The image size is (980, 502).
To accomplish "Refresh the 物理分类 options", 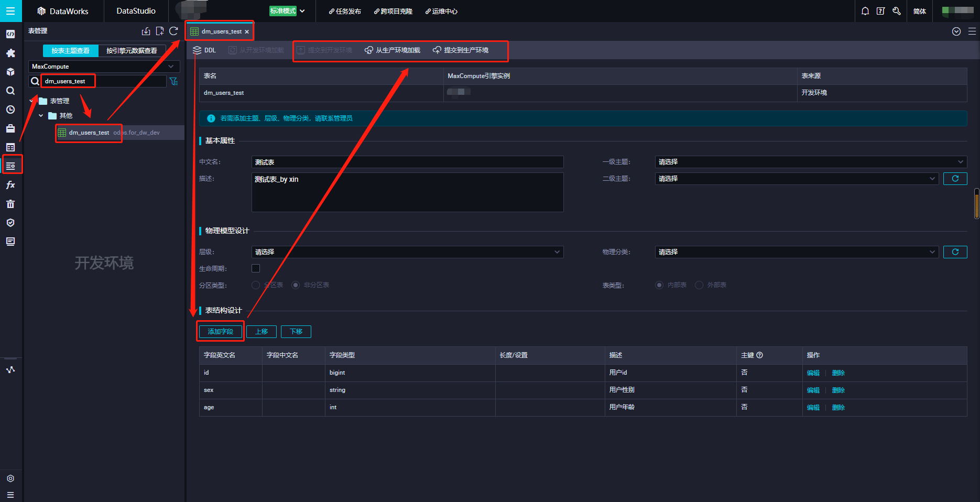I will click(x=955, y=252).
